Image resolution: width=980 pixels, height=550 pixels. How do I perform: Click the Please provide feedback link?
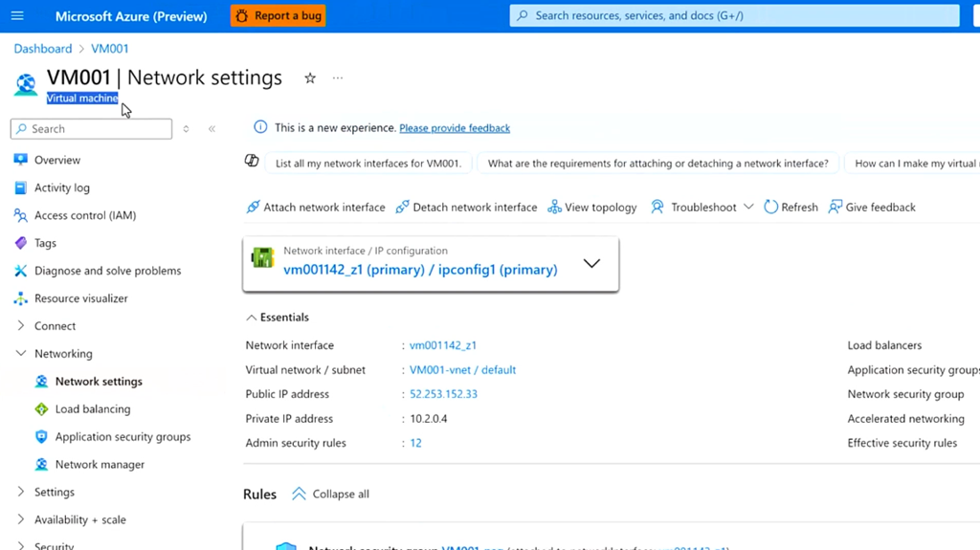coord(455,128)
